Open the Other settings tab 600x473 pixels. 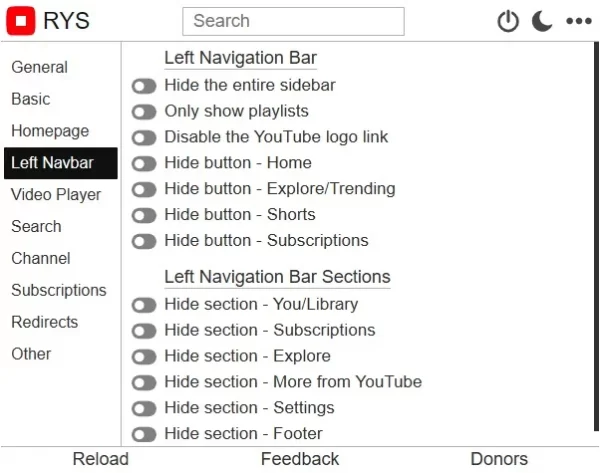61,354
